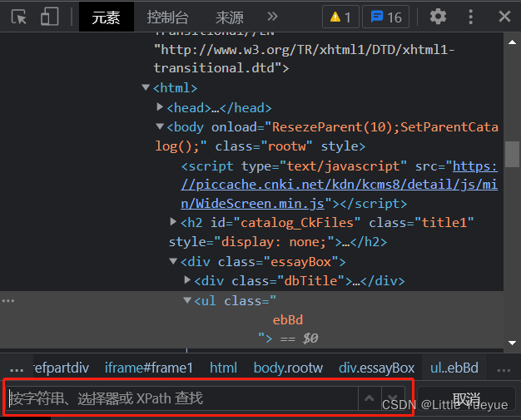The width and height of the screenshot is (521, 420).
Task: Open the node actions ellipsis beside ul
Action: coord(8,301)
